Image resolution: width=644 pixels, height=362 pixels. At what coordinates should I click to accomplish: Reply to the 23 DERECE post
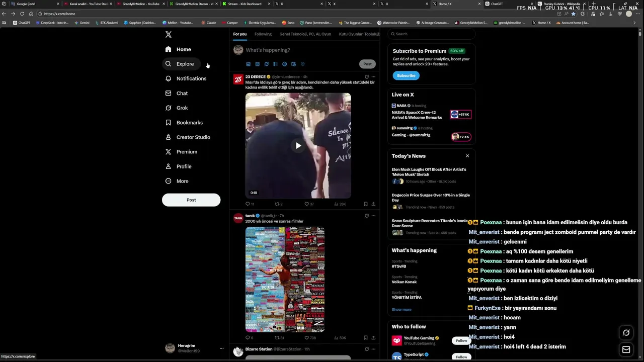[x=249, y=204]
